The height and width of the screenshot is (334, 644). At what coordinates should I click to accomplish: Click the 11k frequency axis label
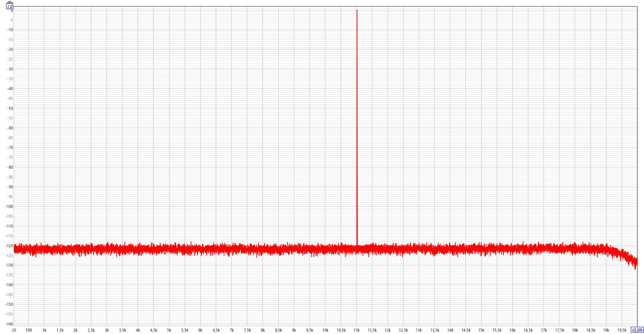(x=357, y=330)
